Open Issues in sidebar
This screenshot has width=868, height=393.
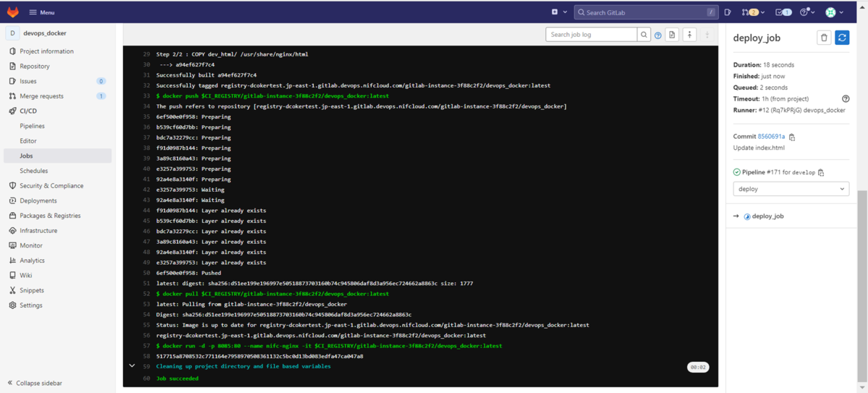click(57, 81)
